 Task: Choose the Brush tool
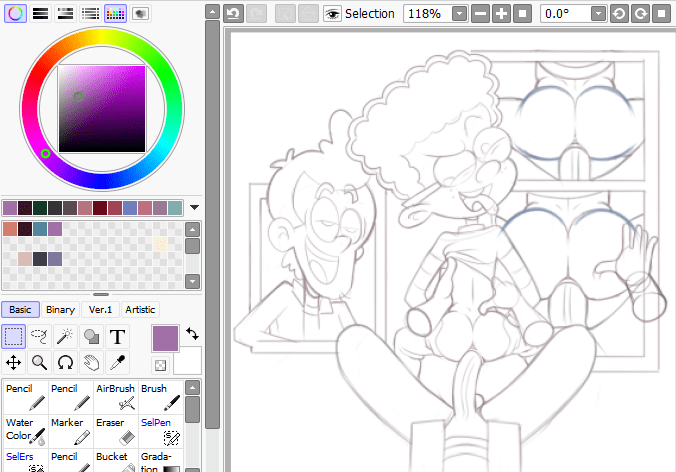pos(161,397)
